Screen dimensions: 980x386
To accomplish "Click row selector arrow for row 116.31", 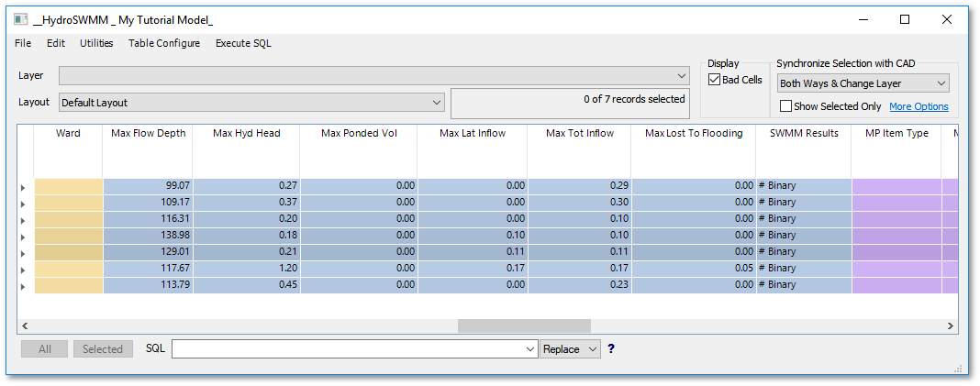I will [25, 220].
